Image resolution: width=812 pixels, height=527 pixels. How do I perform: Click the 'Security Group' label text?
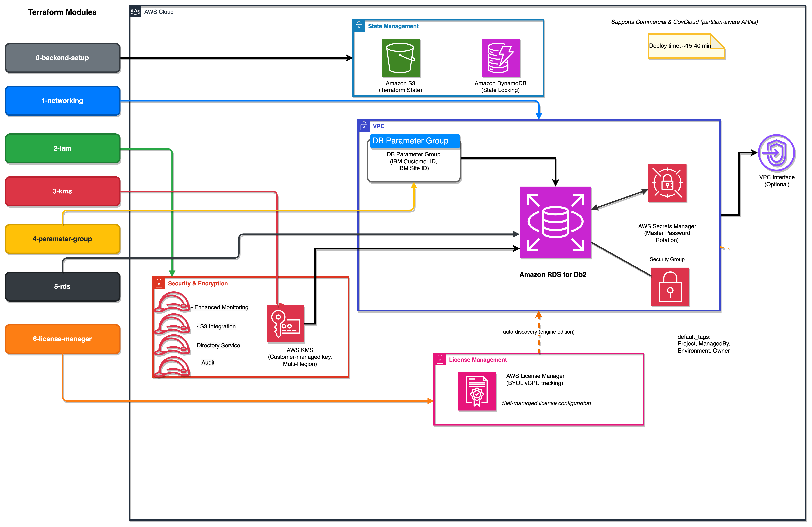(x=667, y=259)
